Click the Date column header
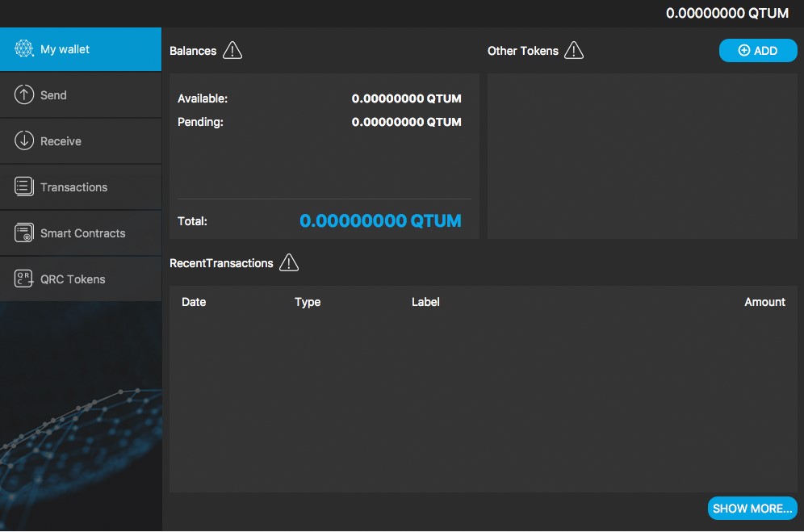This screenshot has width=804, height=532. (x=194, y=302)
